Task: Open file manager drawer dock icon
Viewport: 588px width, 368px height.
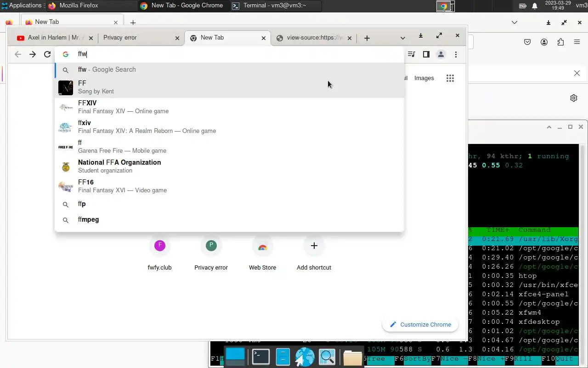Action: 283,357
